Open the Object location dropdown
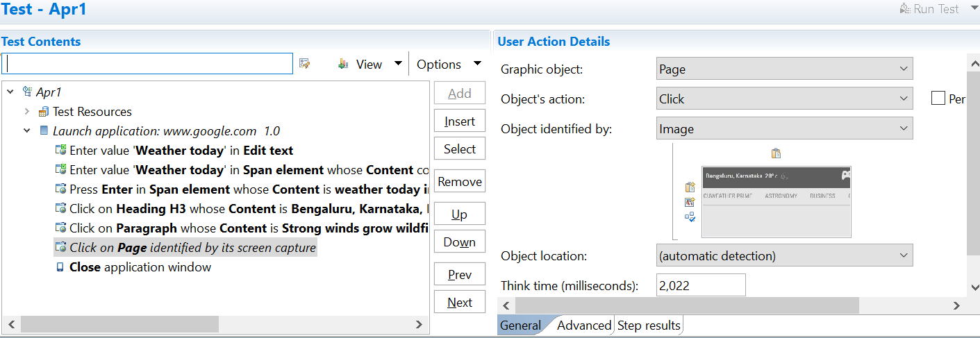The image size is (980, 338). (784, 256)
